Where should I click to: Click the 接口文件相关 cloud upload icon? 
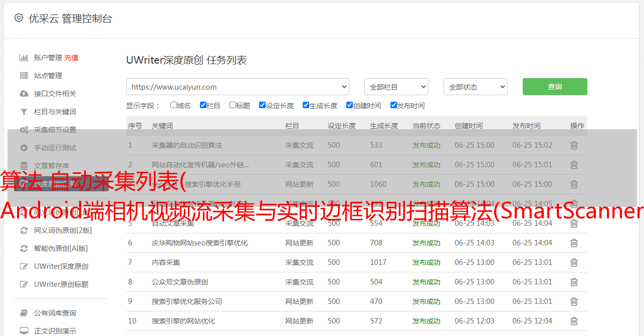pyautogui.click(x=24, y=94)
